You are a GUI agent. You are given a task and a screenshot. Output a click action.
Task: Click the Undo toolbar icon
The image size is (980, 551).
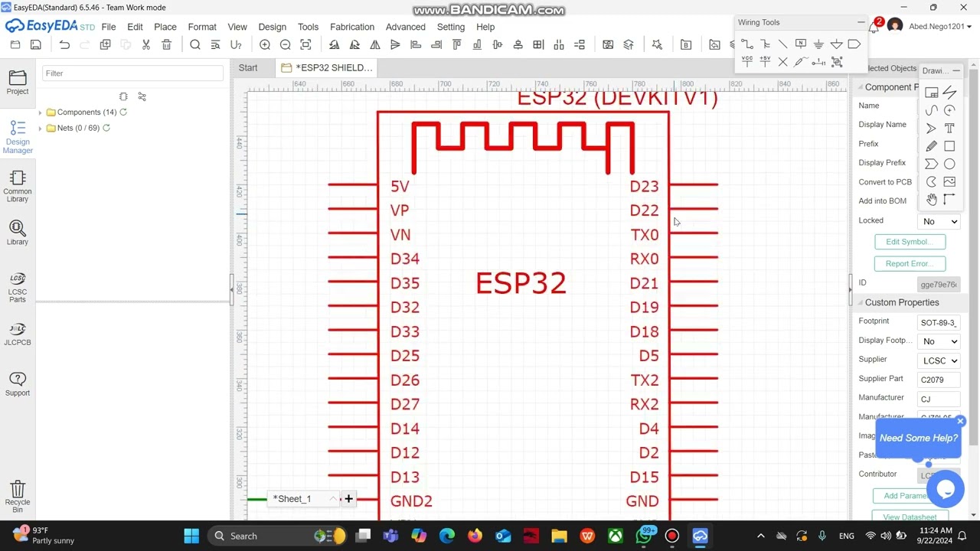64,45
